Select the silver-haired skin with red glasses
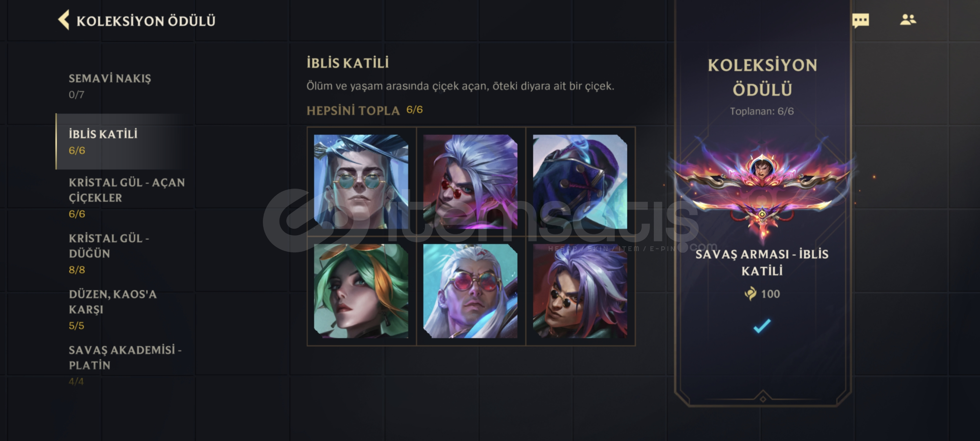This screenshot has height=441, width=980. pos(471,182)
